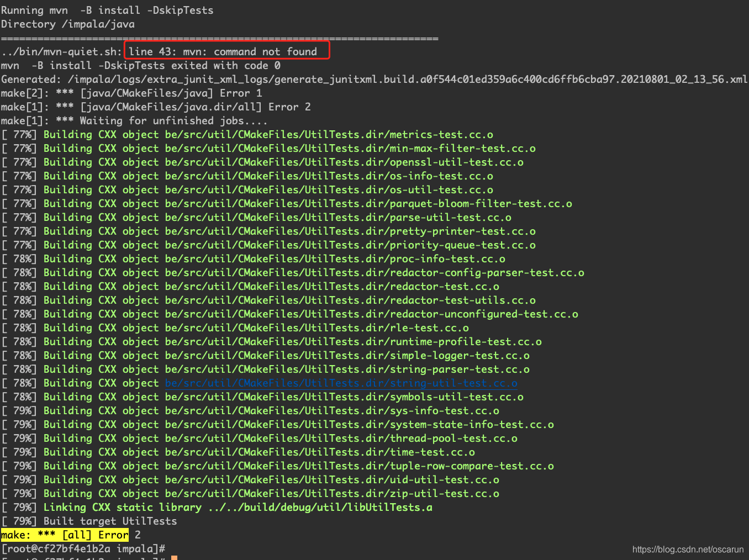
Task: Click the simple-logger-test.cc.o build line
Action: tap(266, 356)
